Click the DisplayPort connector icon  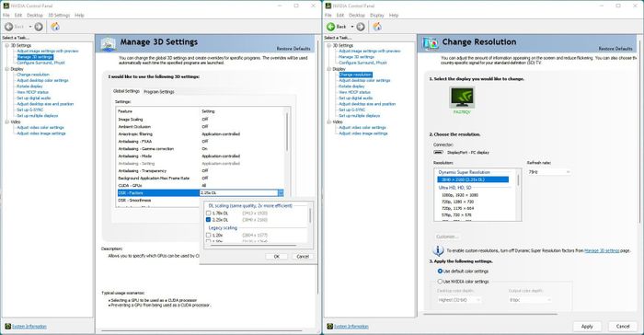pyautogui.click(x=438, y=152)
